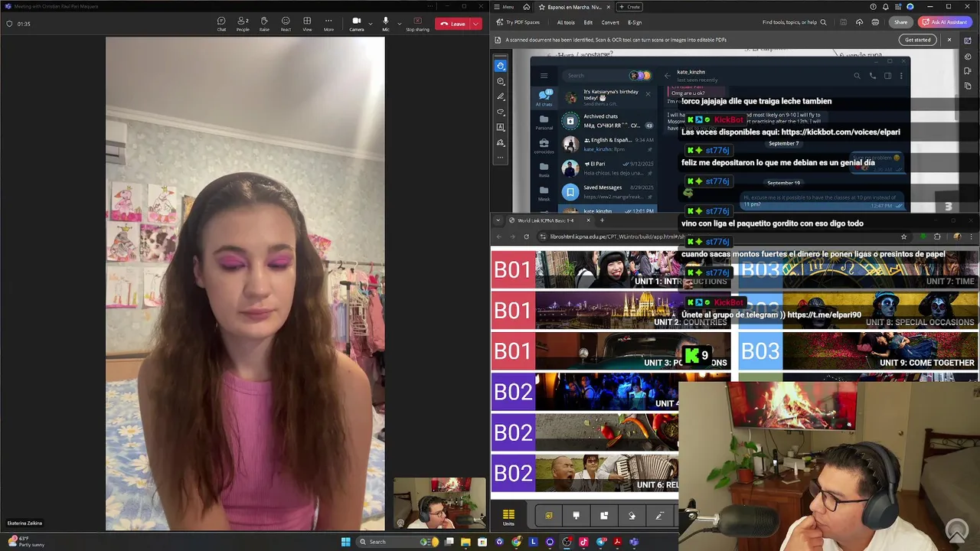Click the Units button at page bottom
This screenshot has height=551, width=980.
click(508, 517)
